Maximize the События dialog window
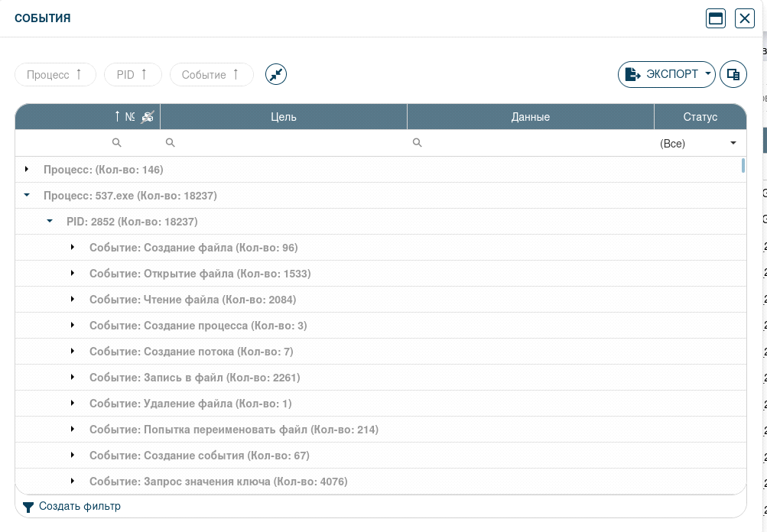This screenshot has height=532, width=767. [x=716, y=18]
